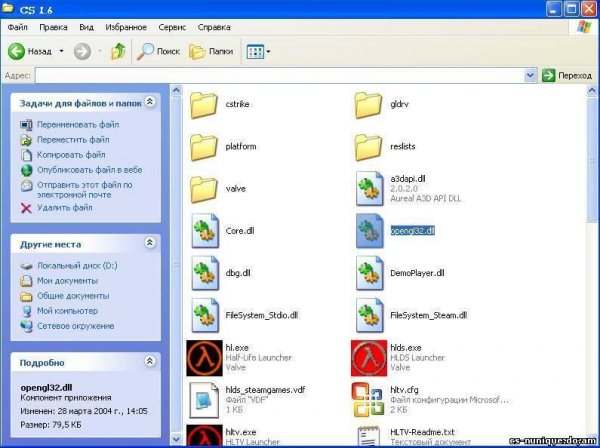Go up one folder level
600x448 pixels.
[x=118, y=51]
